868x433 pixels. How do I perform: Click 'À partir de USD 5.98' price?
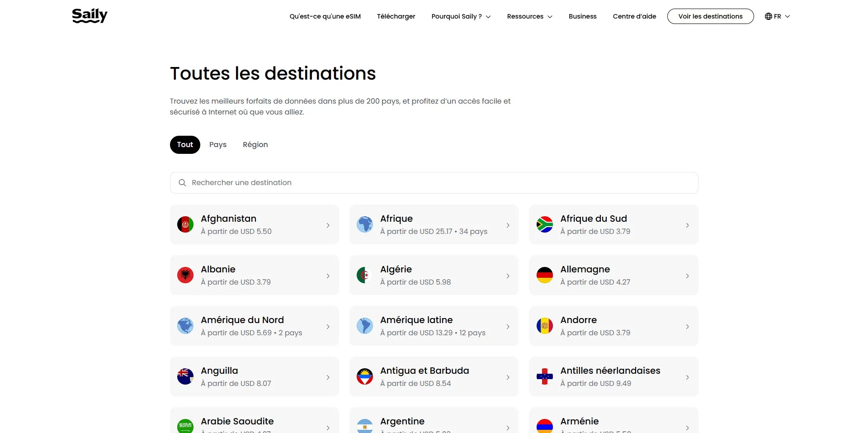415,282
